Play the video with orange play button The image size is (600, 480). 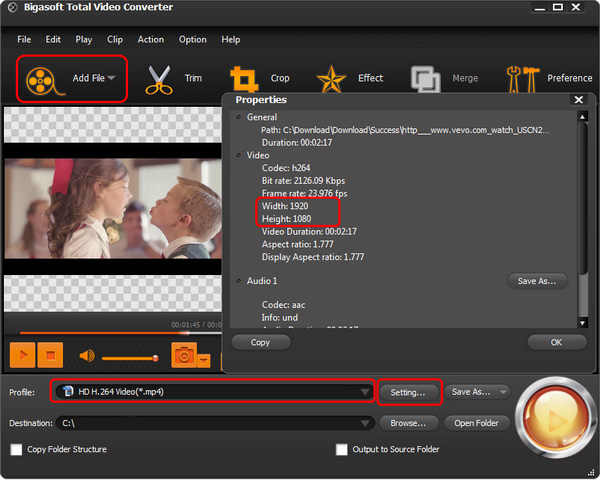(23, 355)
